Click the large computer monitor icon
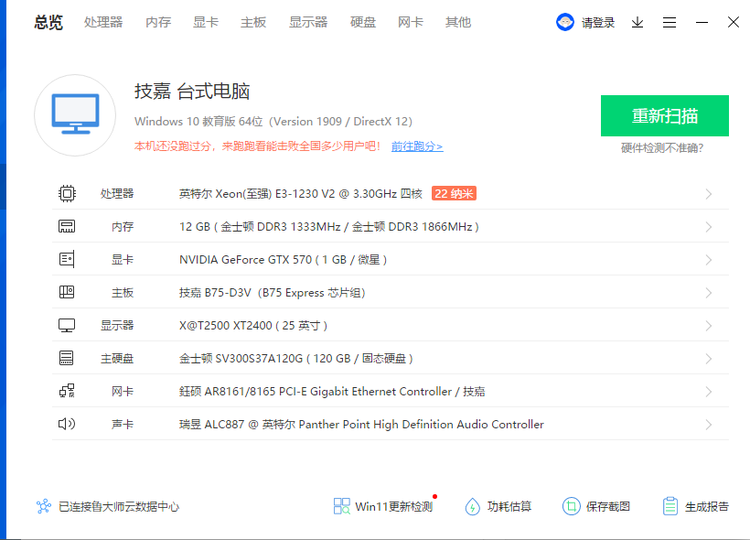750x540 pixels. pyautogui.click(x=75, y=115)
